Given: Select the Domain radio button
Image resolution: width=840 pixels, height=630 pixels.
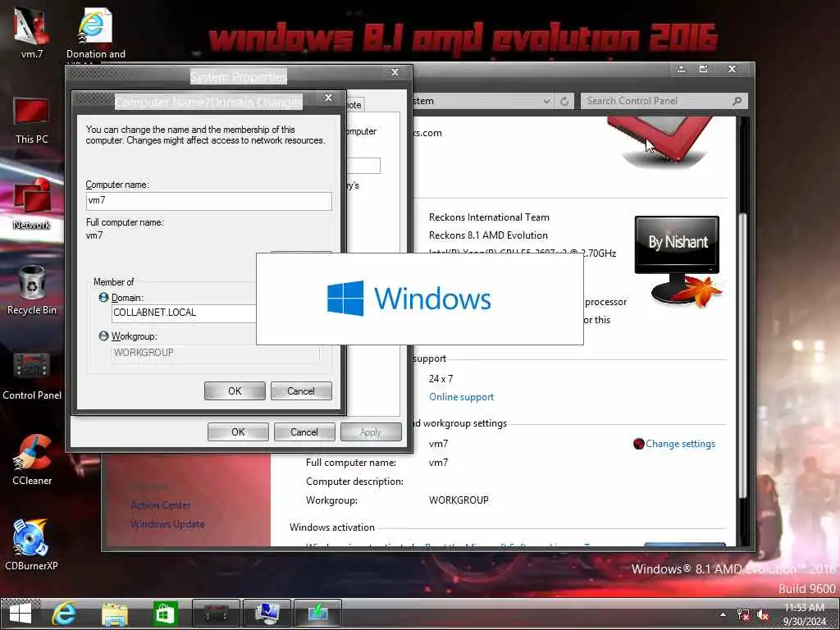Looking at the screenshot, I should [103, 297].
